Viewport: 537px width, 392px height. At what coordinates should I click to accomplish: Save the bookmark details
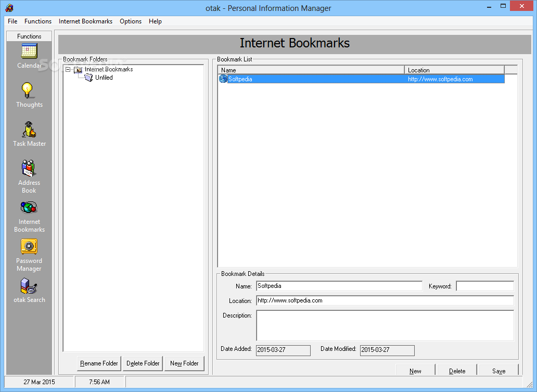coord(498,371)
